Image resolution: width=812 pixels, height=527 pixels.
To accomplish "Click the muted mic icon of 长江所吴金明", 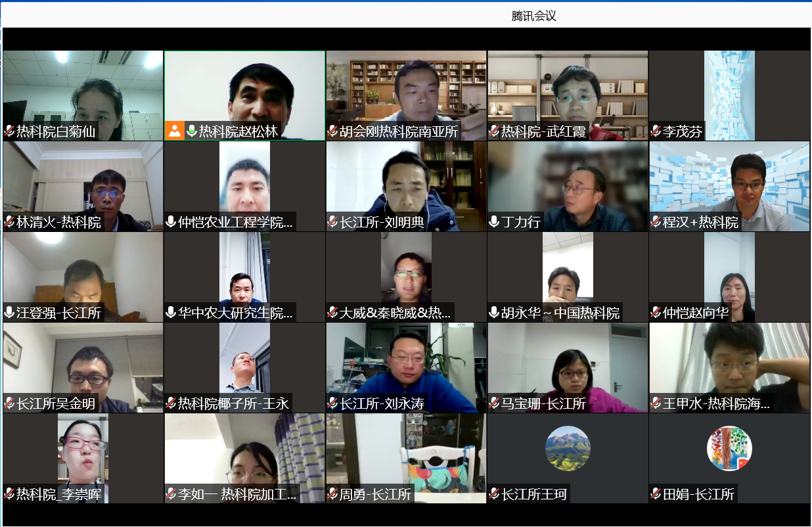I will 9,403.
